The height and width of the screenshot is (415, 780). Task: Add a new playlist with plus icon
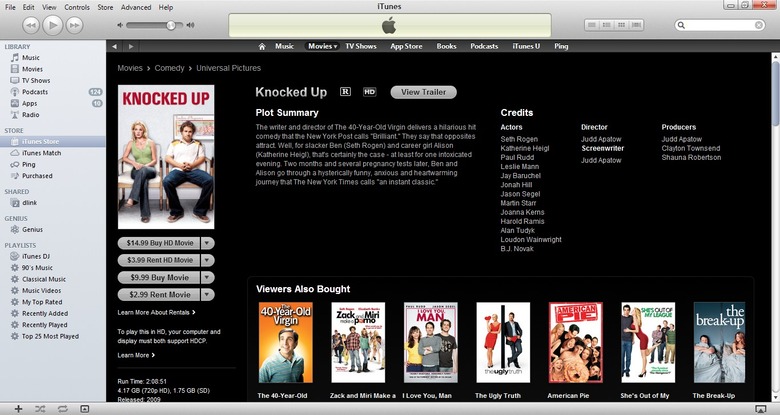tap(18, 409)
